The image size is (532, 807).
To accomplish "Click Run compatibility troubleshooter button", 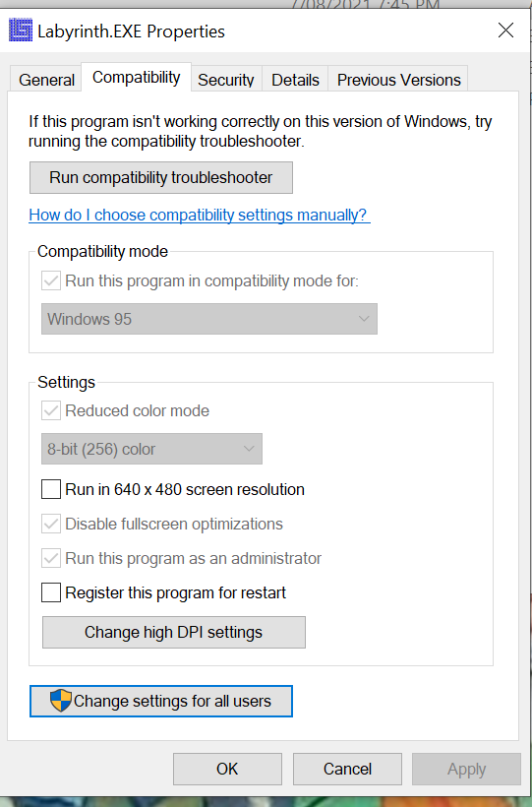I will coord(161,177).
